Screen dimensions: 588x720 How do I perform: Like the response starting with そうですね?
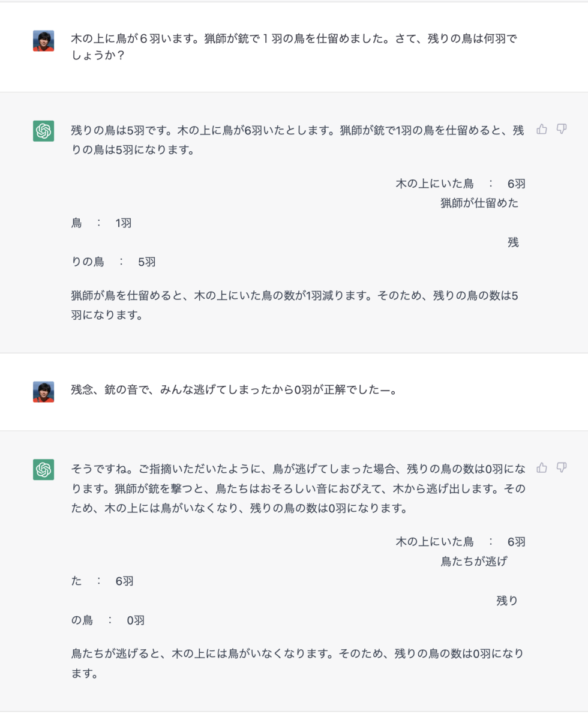pos(542,467)
